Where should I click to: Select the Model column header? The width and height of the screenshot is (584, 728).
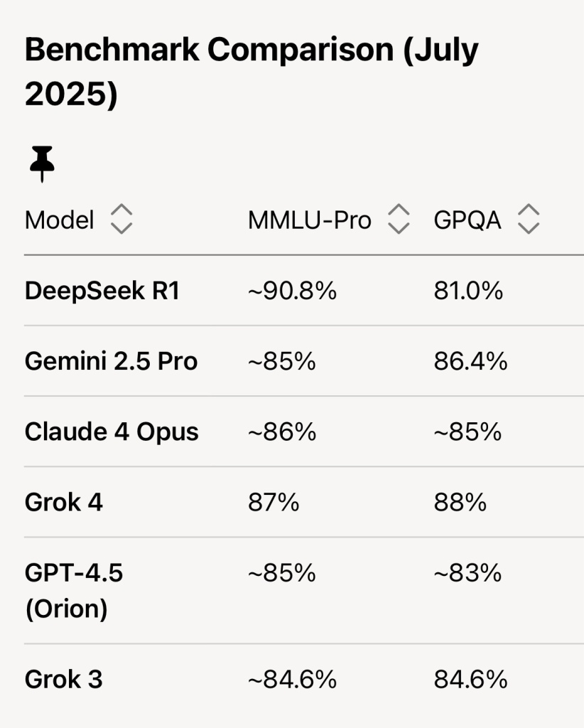pyautogui.click(x=59, y=220)
